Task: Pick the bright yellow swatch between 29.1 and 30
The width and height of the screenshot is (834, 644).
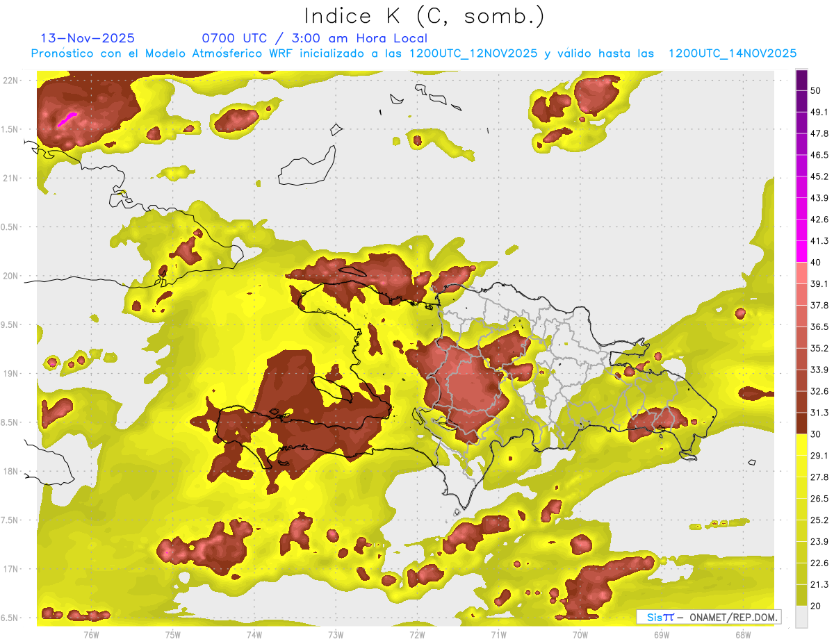Action: [x=801, y=445]
